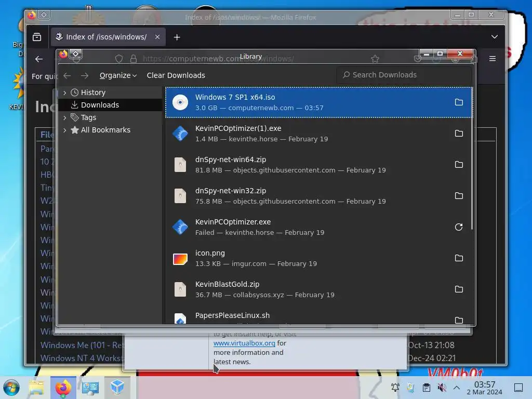Open Windows NT 4 Workstation link
The height and width of the screenshot is (399, 532).
pyautogui.click(x=82, y=358)
